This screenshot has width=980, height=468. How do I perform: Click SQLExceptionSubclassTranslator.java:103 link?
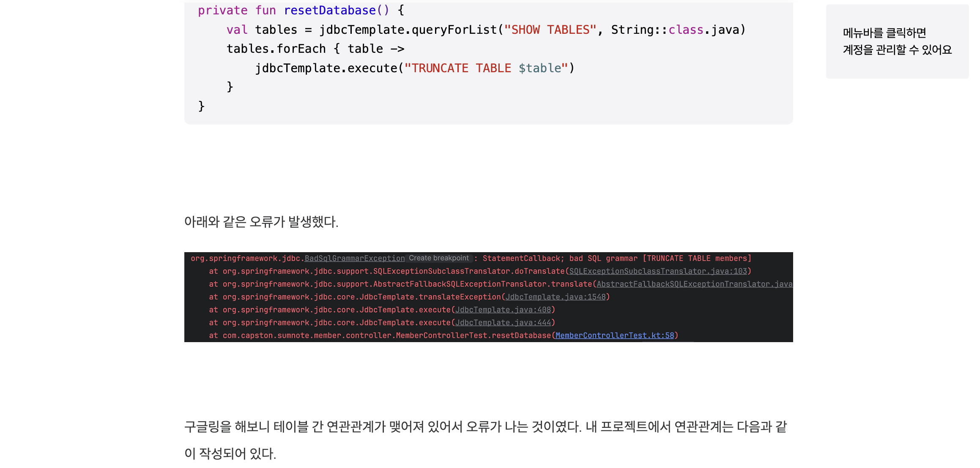(658, 271)
